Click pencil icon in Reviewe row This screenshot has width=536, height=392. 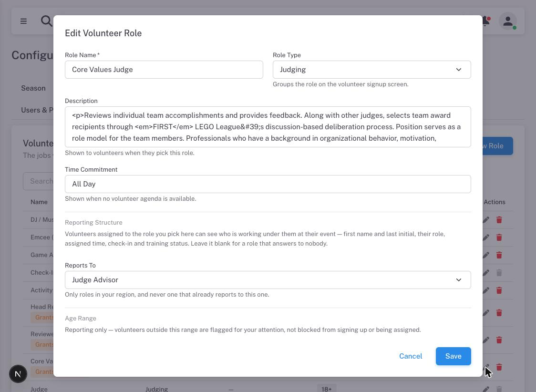[486, 340]
